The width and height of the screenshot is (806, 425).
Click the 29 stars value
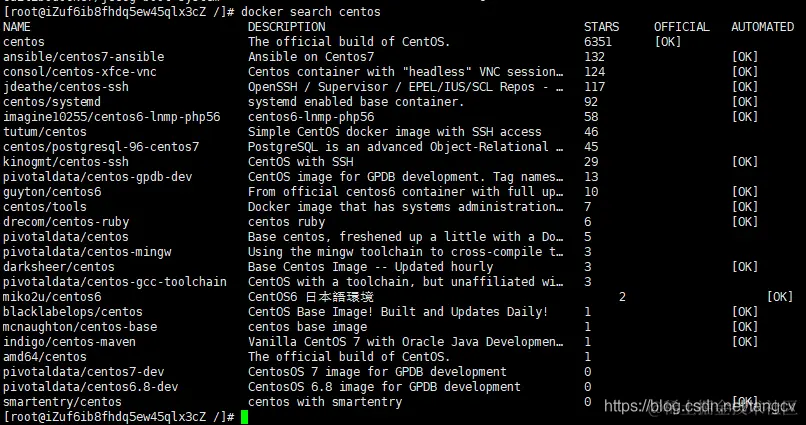[x=591, y=161]
